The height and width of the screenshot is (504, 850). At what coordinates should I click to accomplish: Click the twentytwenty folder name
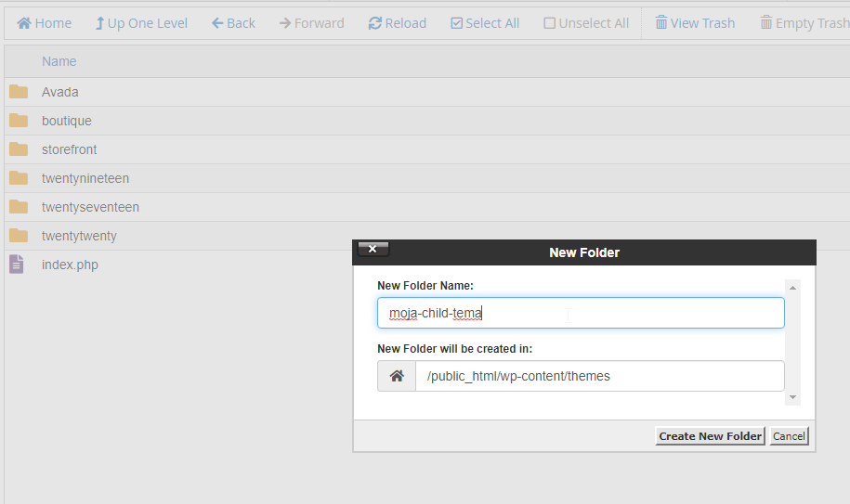(79, 236)
